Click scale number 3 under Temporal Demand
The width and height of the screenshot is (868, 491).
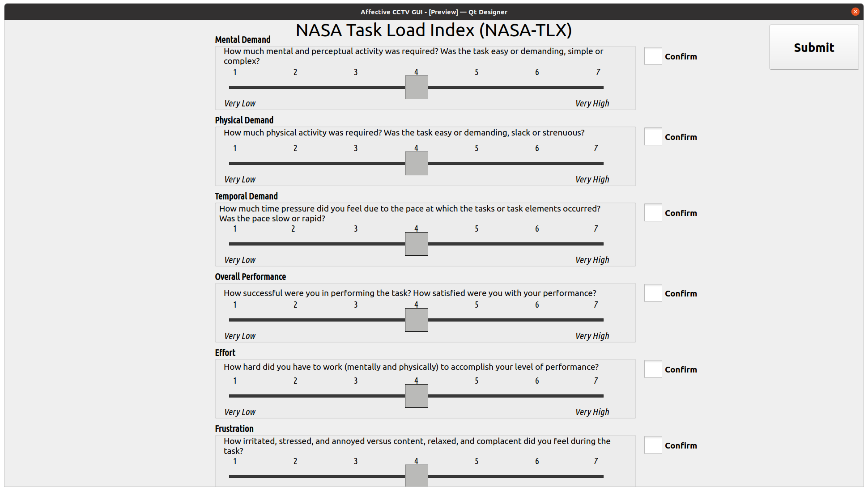[356, 229]
